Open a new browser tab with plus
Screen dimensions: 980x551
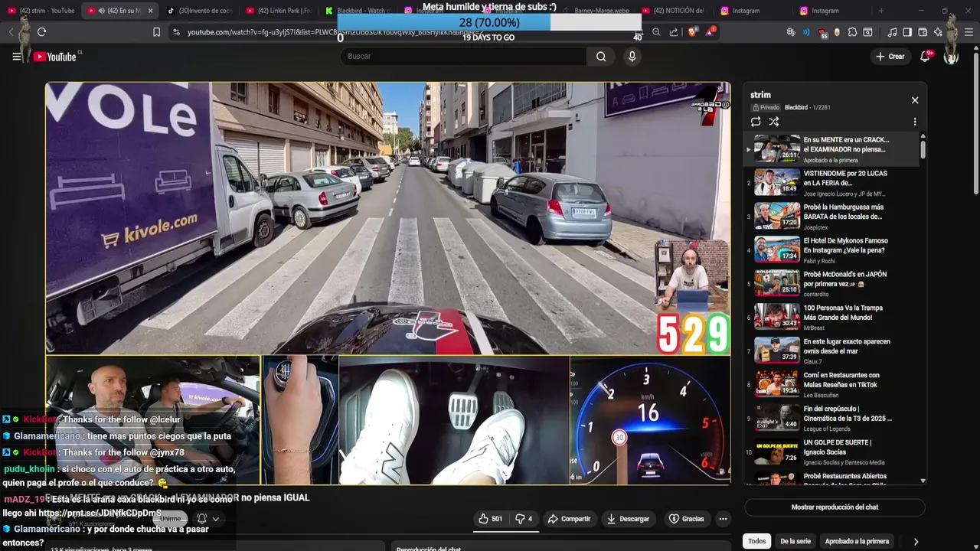(x=881, y=11)
